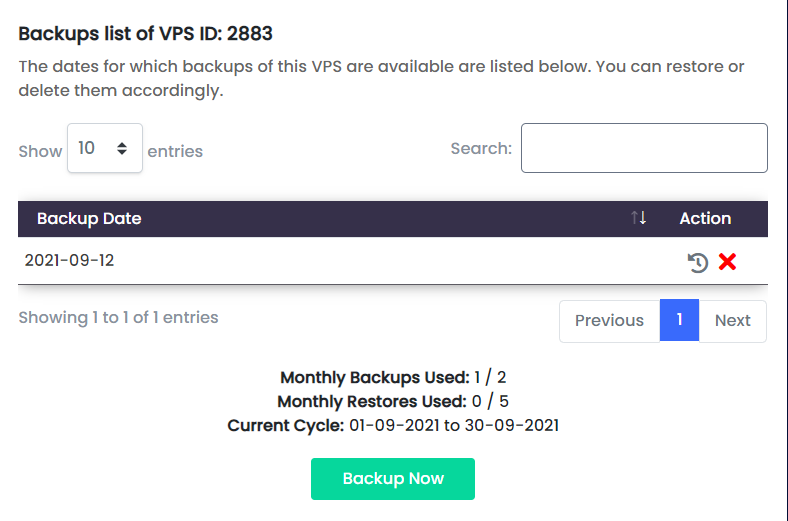The height and width of the screenshot is (521, 788).
Task: Click the Backups list of VPS ID heading
Action: tap(145, 34)
